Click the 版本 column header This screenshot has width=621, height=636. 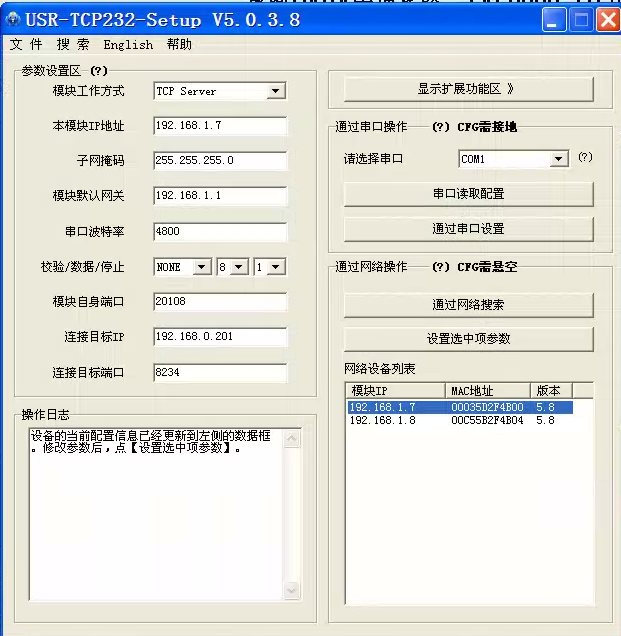551,391
